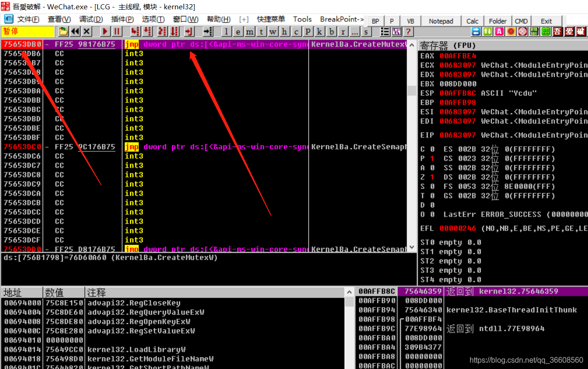
Task: Click the green monitor plugin icon
Action: tap(546, 32)
